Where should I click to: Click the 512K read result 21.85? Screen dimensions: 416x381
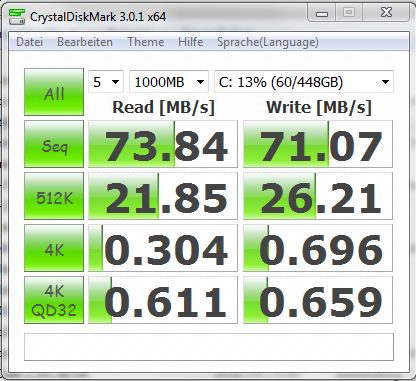tap(163, 196)
